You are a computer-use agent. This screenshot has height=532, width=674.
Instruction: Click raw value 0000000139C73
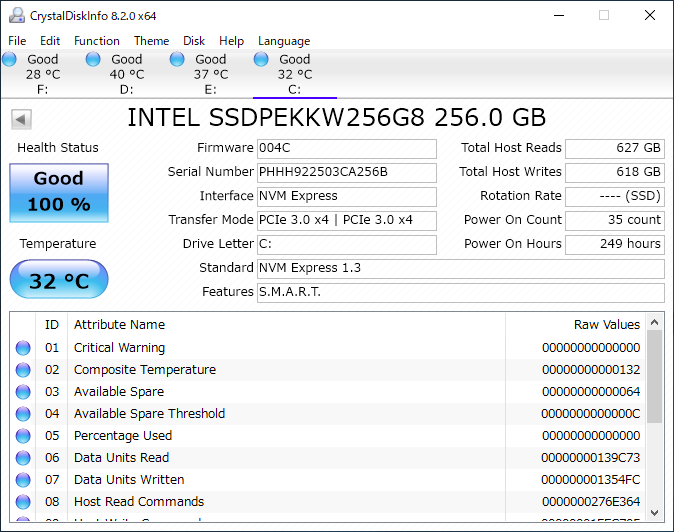click(591, 458)
